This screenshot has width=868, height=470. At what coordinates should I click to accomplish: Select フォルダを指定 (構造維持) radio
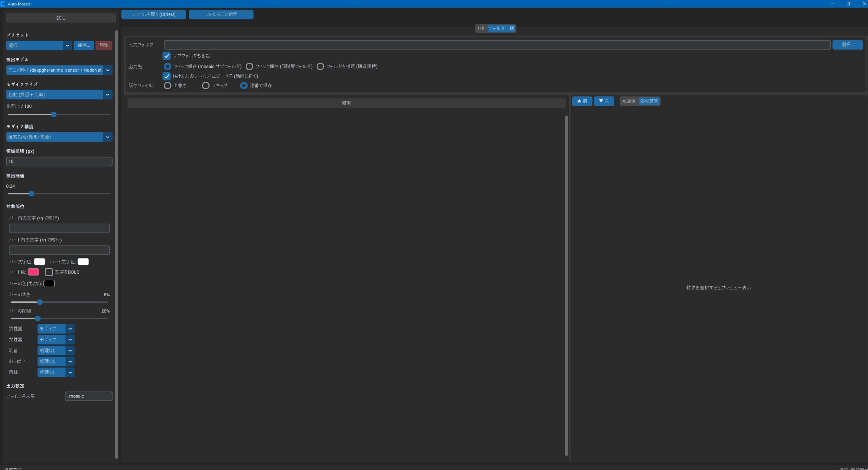click(x=320, y=67)
